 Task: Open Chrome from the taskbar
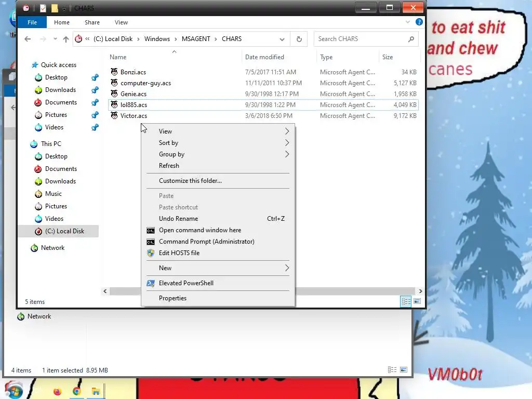coord(77,392)
